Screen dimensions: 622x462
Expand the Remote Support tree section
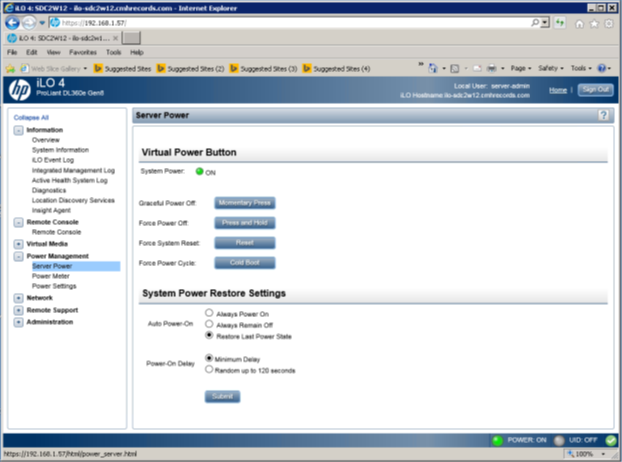pos(19,310)
